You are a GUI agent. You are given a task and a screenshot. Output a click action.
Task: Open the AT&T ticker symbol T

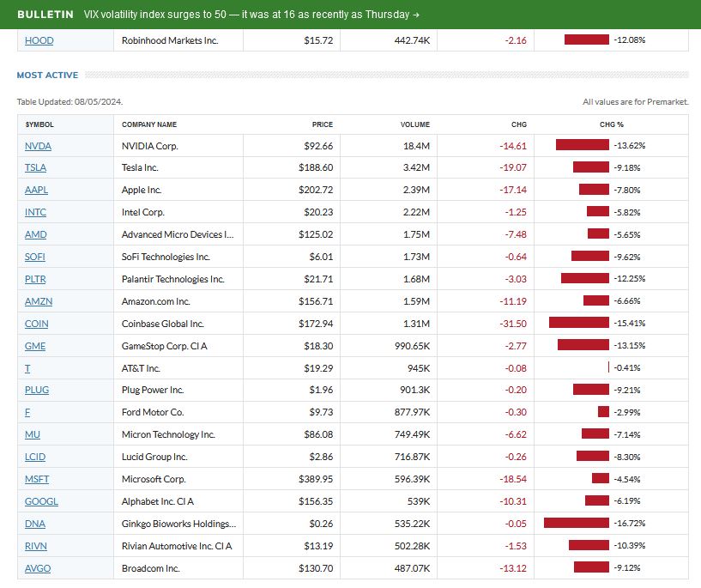click(x=27, y=368)
